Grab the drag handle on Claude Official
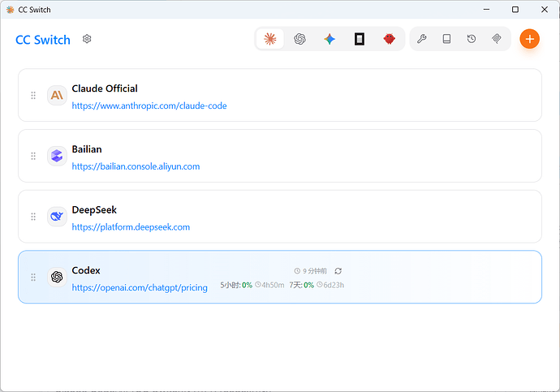This screenshot has width=560, height=392. click(33, 95)
